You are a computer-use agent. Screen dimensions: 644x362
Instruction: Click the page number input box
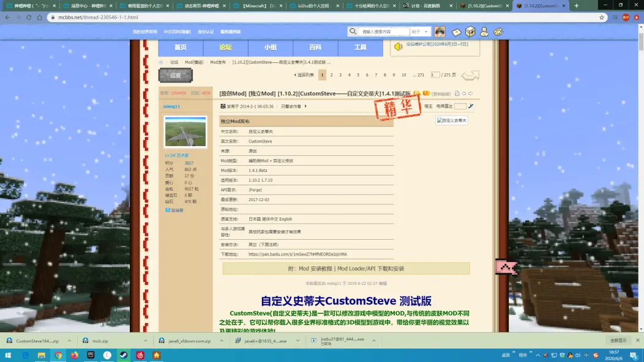pyautogui.click(x=435, y=75)
